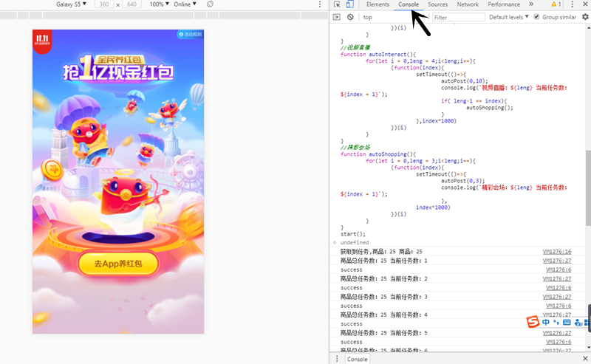
Task: Open the 活动规则 rules button
Action: 190,34
